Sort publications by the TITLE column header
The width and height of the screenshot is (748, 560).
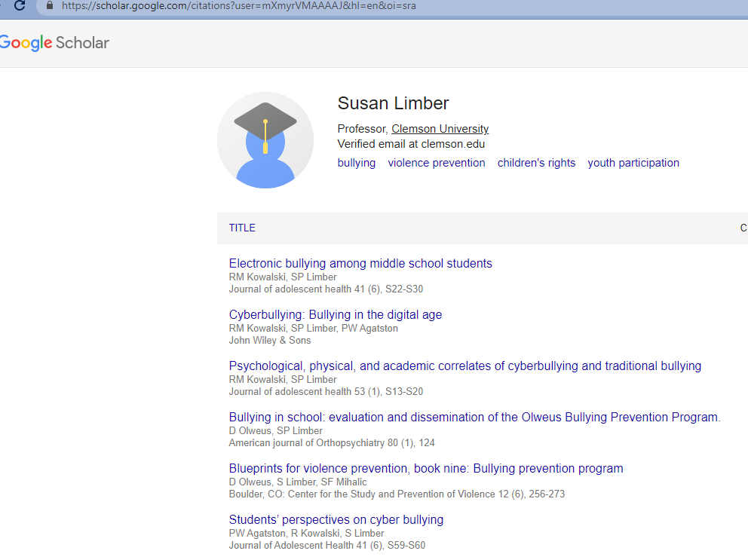(x=242, y=228)
